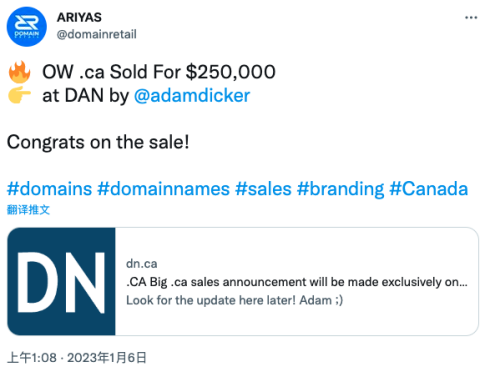Click 翻译推文 to translate the tweet
Viewport: 485px width, 372px height.
point(28,210)
